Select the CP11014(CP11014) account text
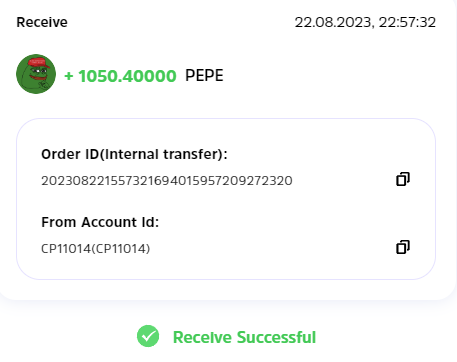This screenshot has height=362, width=457. tap(96, 249)
